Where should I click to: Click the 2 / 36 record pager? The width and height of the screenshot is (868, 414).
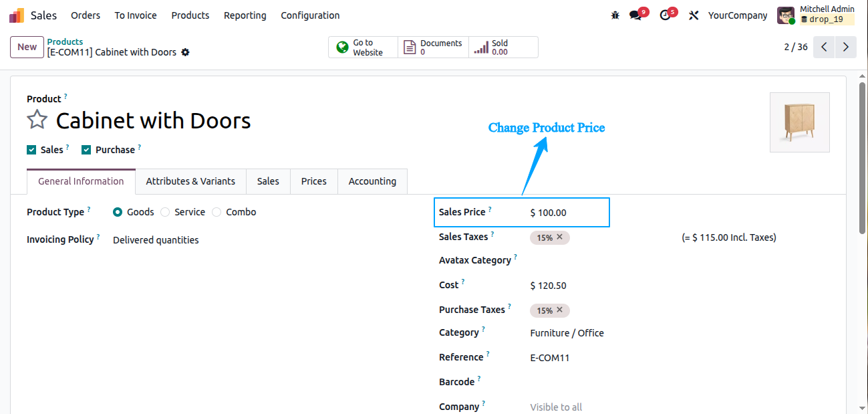tap(796, 47)
